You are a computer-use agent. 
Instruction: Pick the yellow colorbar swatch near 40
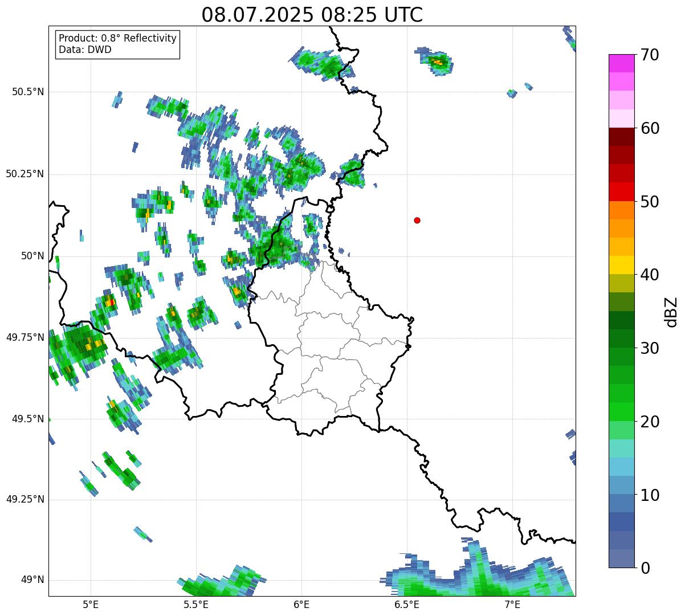pyautogui.click(x=621, y=265)
